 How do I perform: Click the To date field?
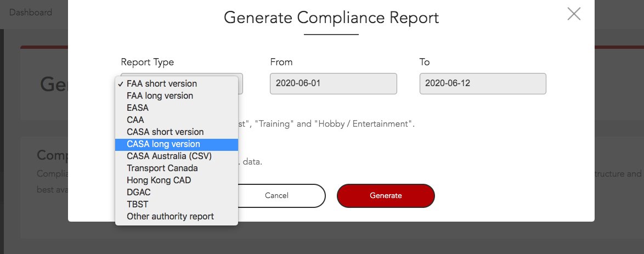click(x=483, y=83)
